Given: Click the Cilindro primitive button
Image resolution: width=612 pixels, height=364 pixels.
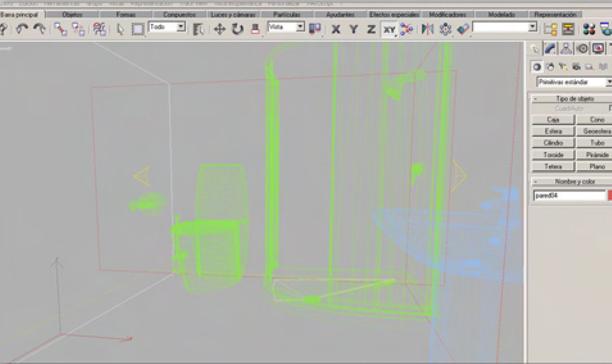Looking at the screenshot, I should [553, 143].
